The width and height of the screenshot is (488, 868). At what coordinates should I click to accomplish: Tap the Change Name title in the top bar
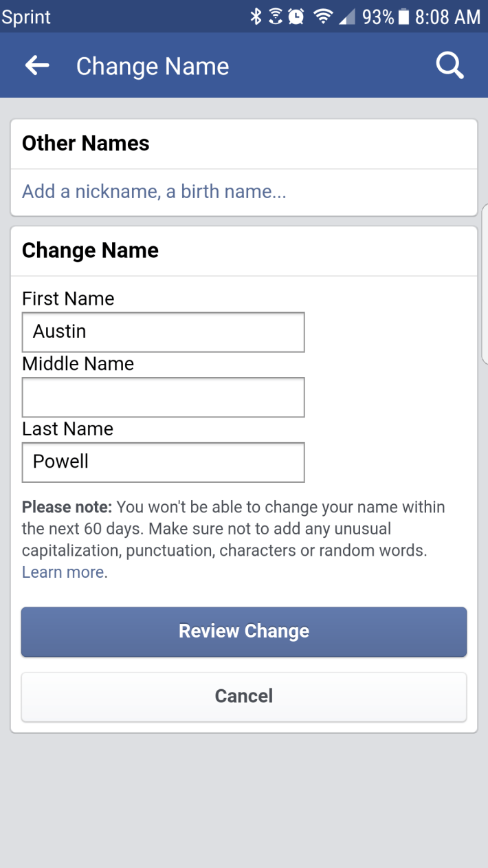coord(153,65)
